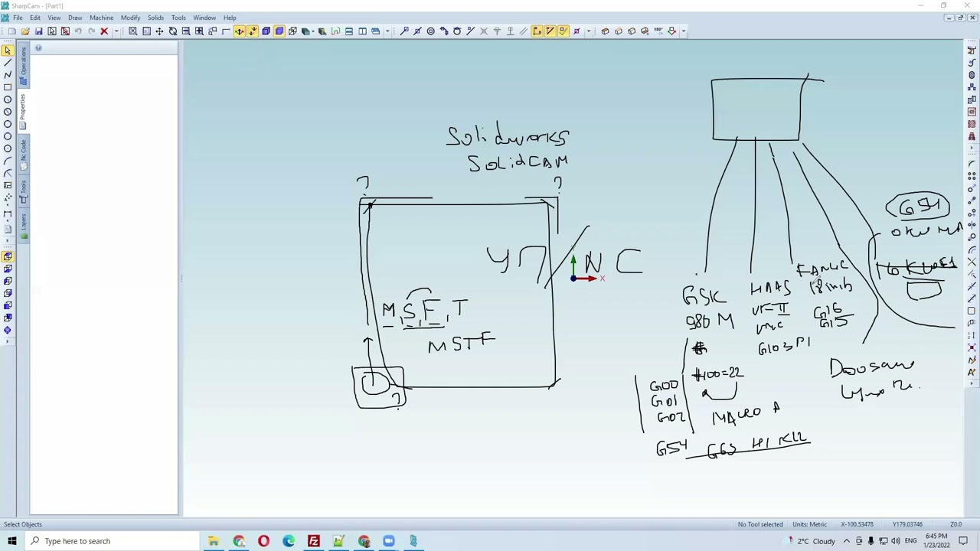Screen dimensions: 980x551
Task: Create a new file from the toolbar
Action: [x=12, y=31]
